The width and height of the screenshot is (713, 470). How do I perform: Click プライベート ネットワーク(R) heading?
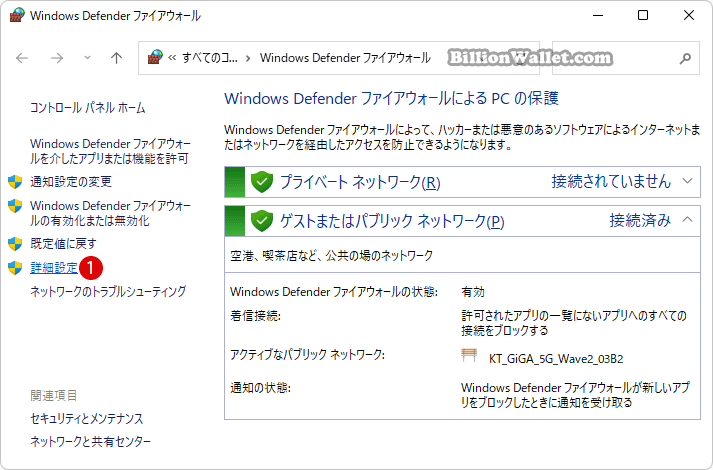click(360, 182)
